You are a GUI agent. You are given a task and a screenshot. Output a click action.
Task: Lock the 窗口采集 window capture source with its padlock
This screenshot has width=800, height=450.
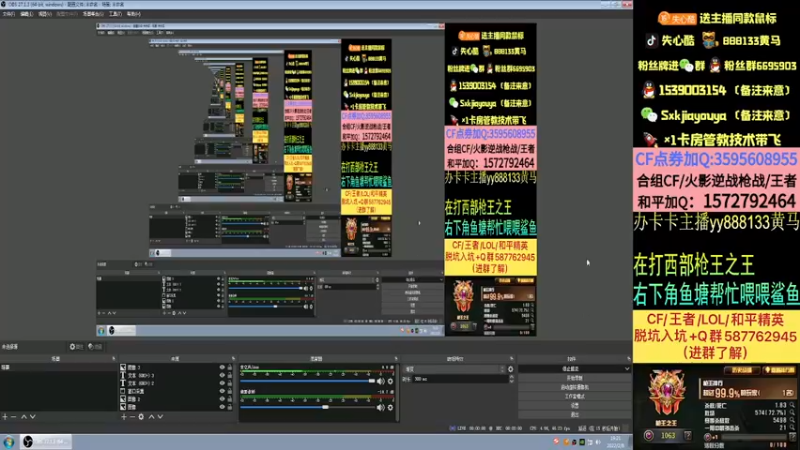click(x=230, y=391)
